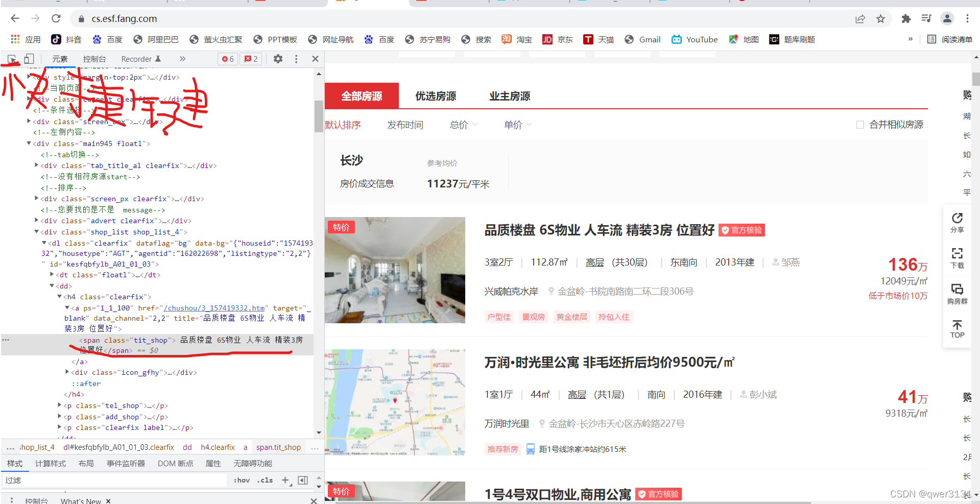Open 天猫 bookmark
This screenshot has width=980, height=504.
(x=599, y=39)
